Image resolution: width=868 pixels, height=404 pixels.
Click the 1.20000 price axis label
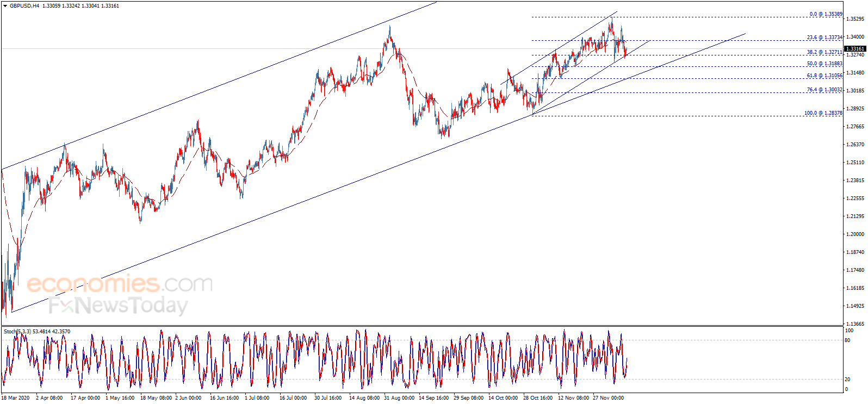pos(855,234)
